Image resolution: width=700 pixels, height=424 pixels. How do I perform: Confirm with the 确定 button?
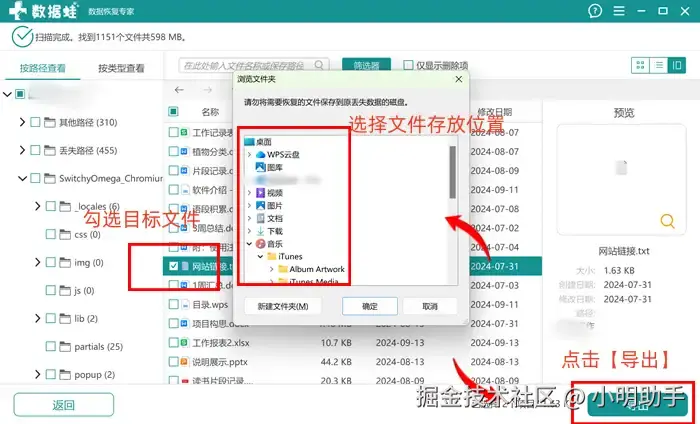tap(370, 306)
